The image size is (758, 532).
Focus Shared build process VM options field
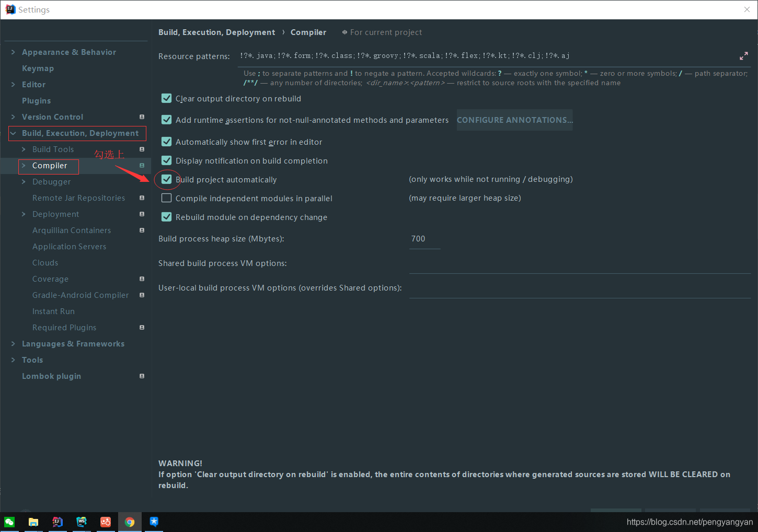[580, 263]
